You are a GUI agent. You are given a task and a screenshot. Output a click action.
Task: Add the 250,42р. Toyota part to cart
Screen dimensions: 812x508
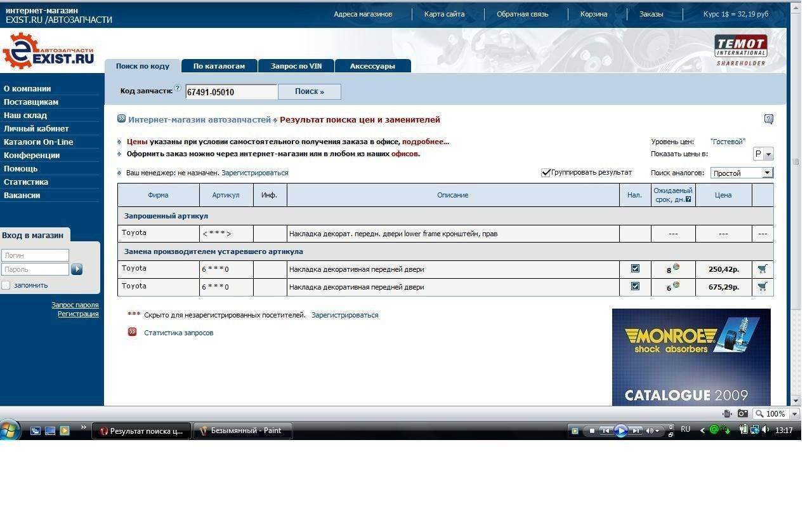(x=762, y=269)
